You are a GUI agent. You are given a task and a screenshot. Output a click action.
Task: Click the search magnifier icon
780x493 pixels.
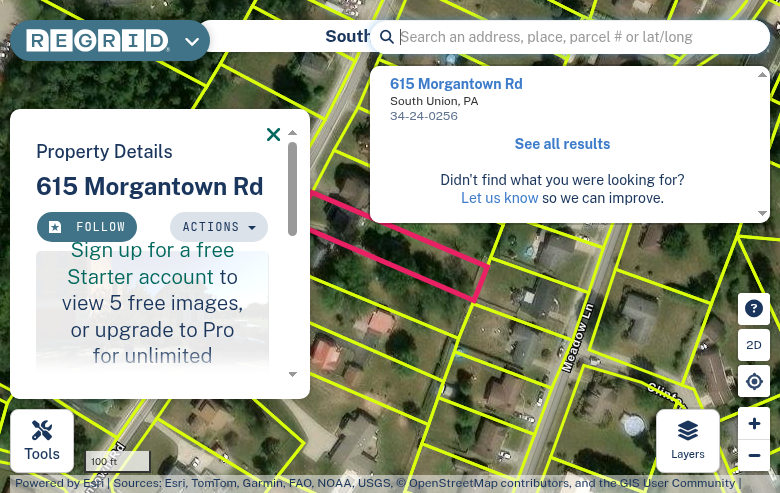point(387,37)
